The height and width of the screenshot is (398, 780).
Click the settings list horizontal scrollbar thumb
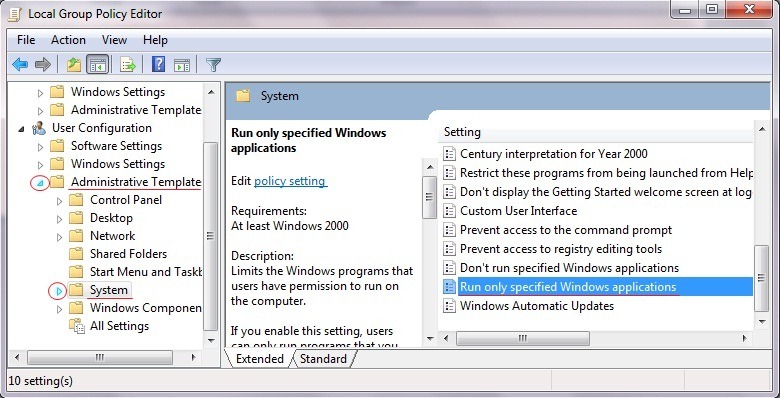pyautogui.click(x=523, y=338)
